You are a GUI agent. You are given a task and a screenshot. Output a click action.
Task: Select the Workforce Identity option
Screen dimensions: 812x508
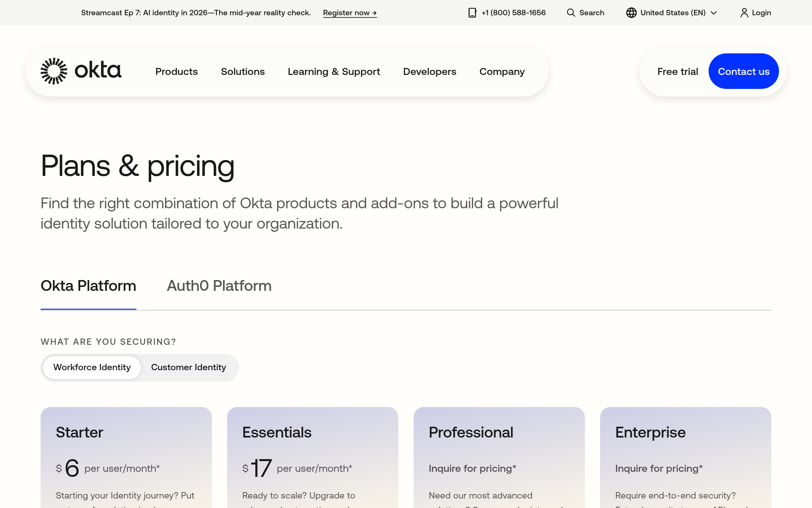[x=92, y=367]
